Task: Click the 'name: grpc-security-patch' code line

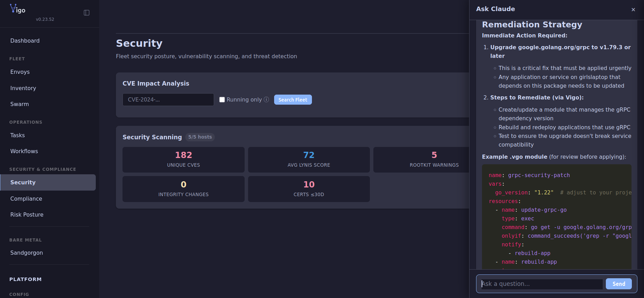Action: pos(529,175)
